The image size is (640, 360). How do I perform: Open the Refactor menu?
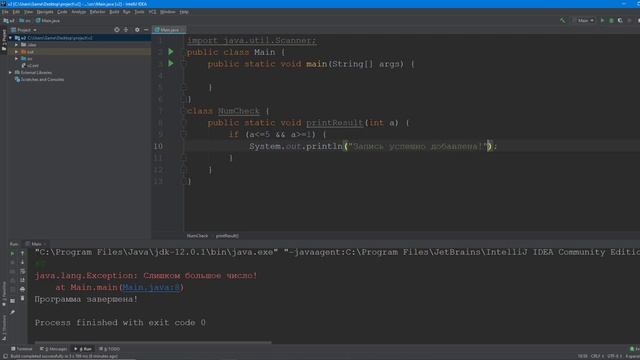pos(97,12)
